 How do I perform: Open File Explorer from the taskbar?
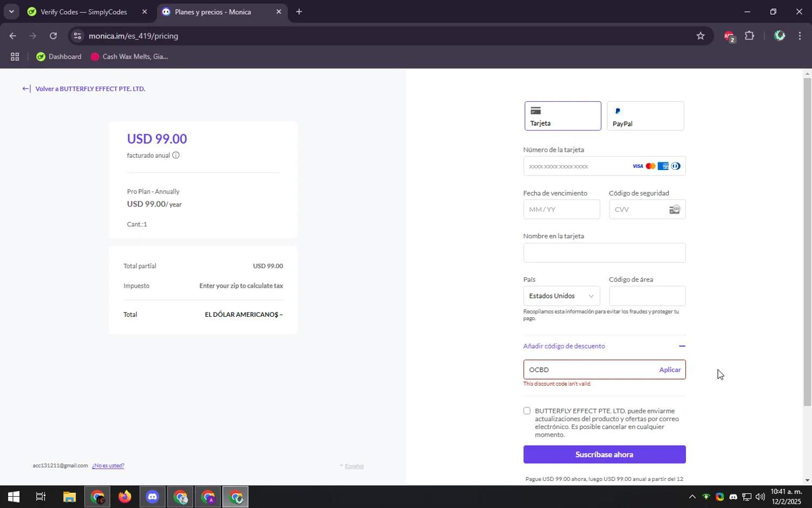pos(69,497)
